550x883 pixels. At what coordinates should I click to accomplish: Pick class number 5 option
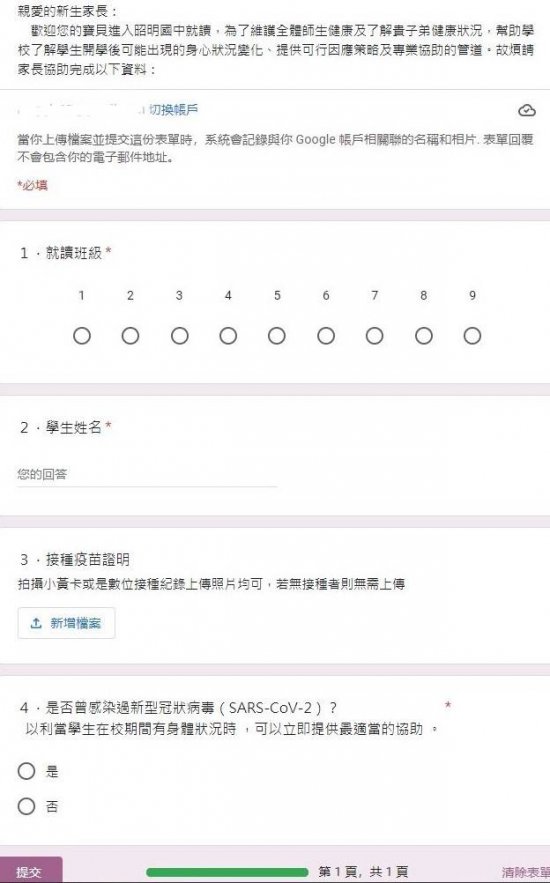point(276,336)
